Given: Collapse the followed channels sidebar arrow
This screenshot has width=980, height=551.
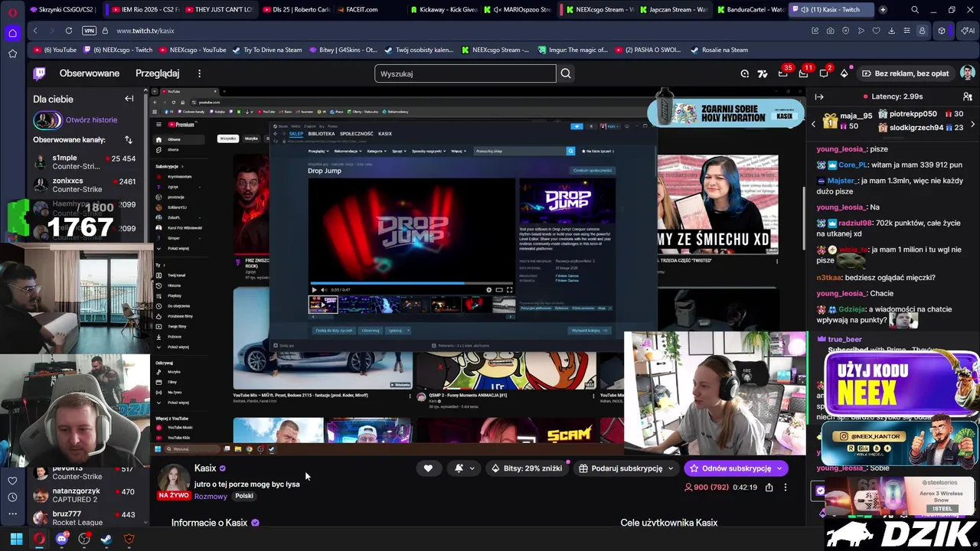Looking at the screenshot, I should 129,99.
